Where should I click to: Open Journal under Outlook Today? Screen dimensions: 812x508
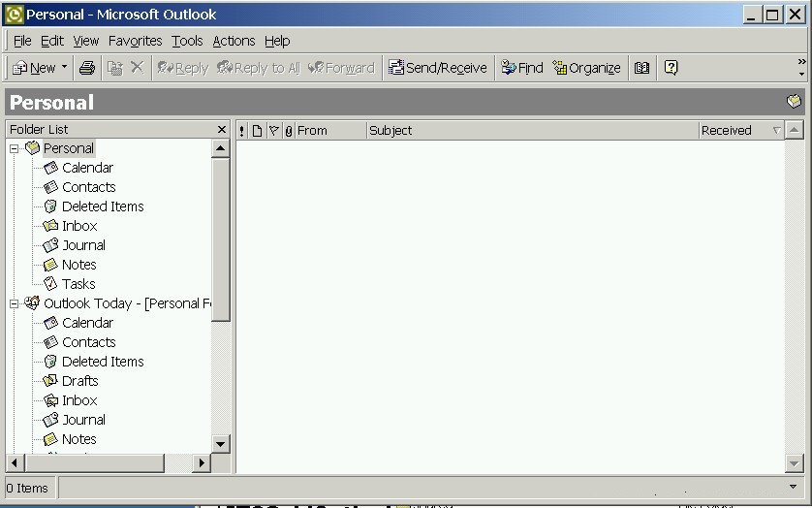[x=83, y=420]
